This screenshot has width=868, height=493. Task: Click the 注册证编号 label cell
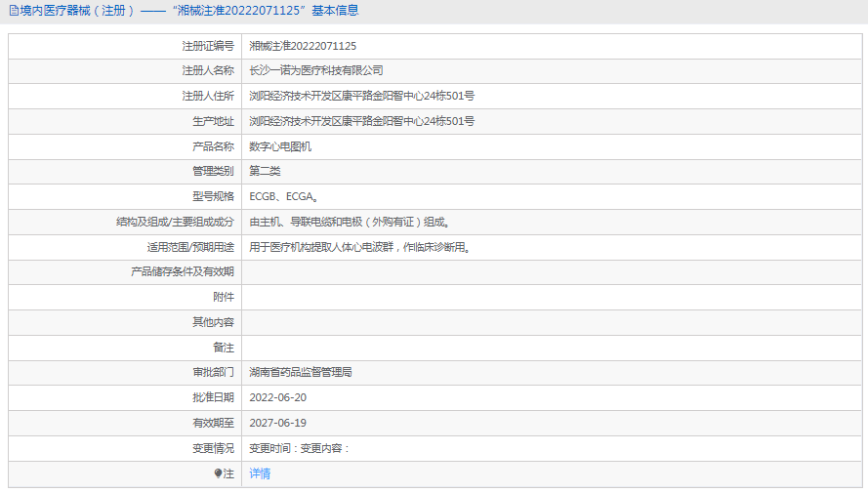(x=125, y=46)
